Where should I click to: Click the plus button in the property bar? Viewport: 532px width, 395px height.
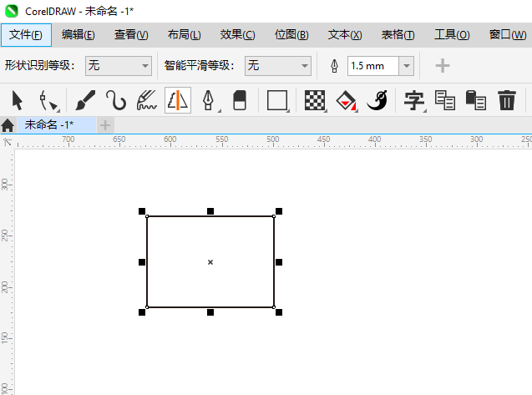tap(443, 66)
